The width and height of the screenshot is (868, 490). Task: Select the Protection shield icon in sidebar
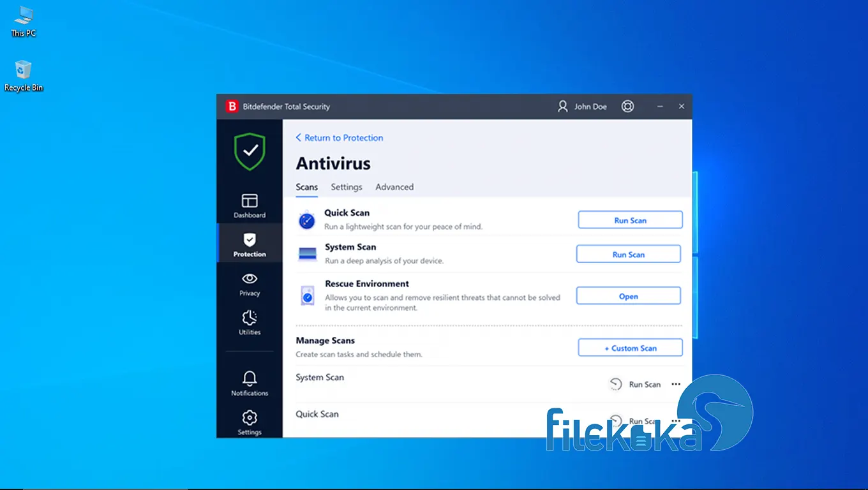250,239
